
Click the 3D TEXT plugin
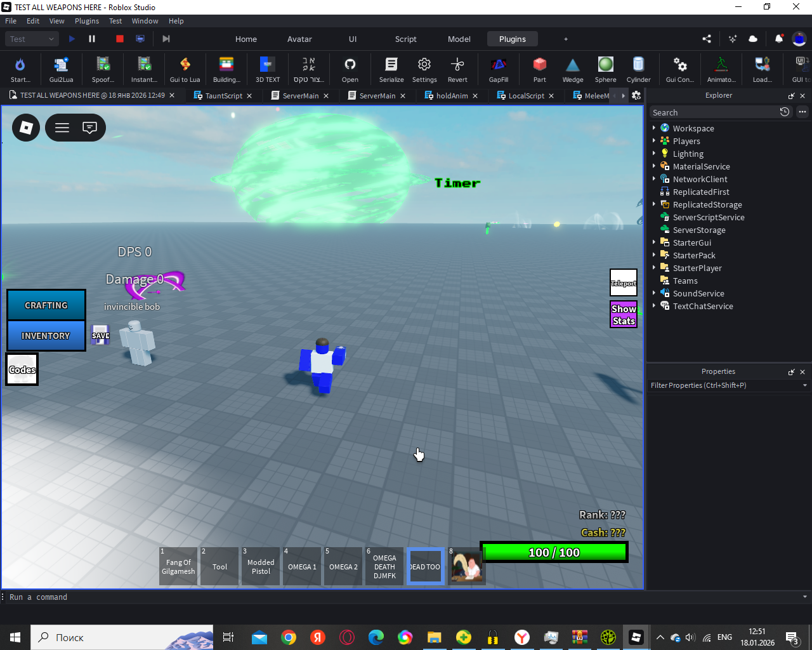click(x=268, y=69)
